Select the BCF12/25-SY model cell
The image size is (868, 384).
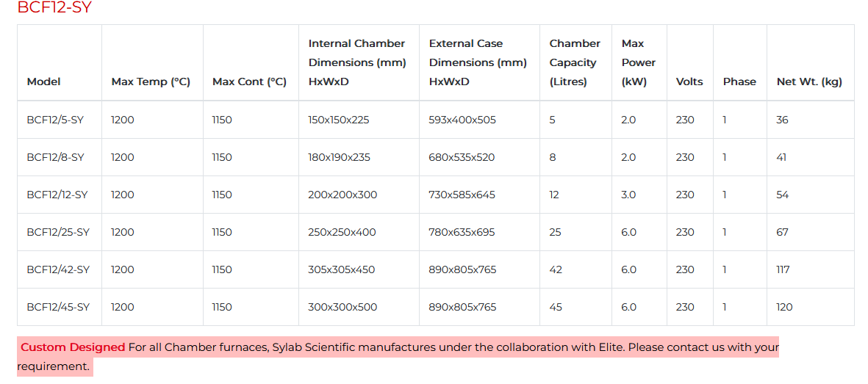pyautogui.click(x=58, y=232)
